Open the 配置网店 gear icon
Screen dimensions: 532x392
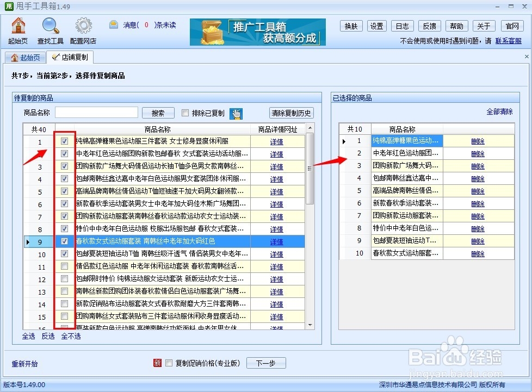[x=83, y=31]
